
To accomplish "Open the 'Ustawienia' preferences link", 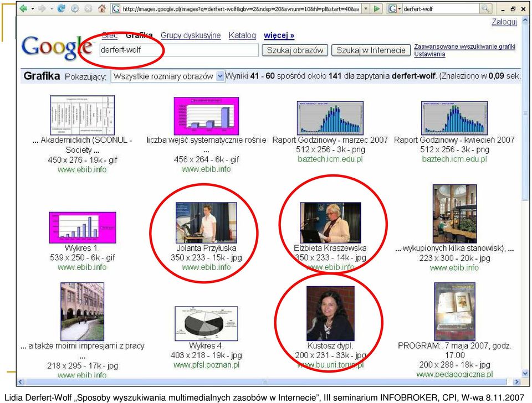I will (429, 54).
